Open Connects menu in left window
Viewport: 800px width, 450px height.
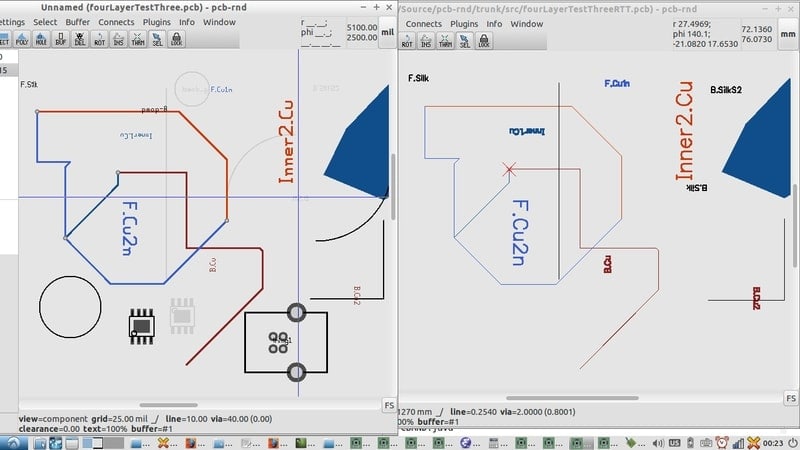point(116,22)
